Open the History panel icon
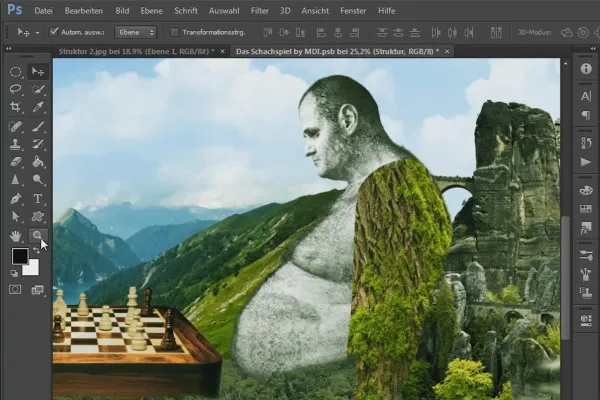Screen dimensions: 600x400 pos(585,143)
